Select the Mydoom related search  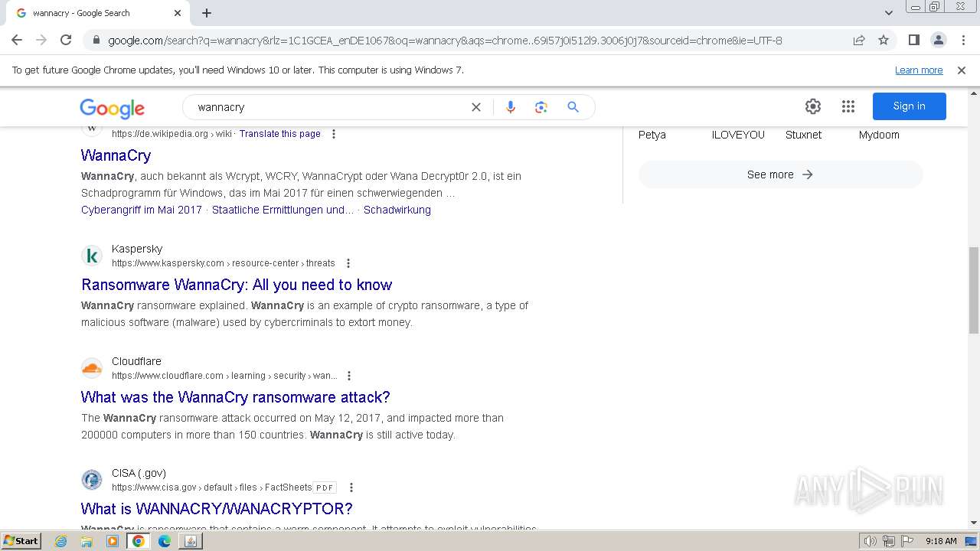[x=879, y=135]
